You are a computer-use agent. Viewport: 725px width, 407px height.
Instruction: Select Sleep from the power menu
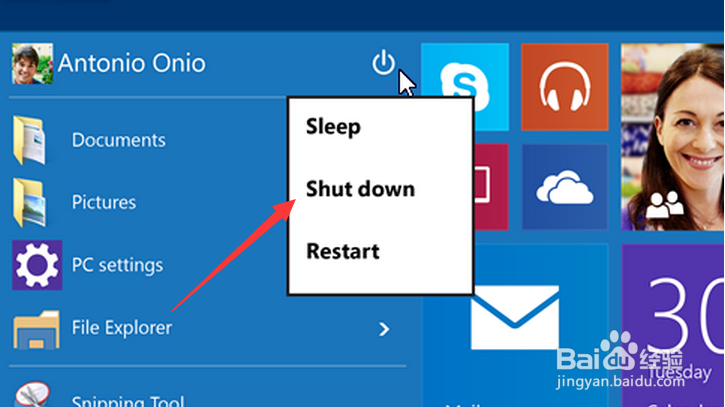coord(333,127)
